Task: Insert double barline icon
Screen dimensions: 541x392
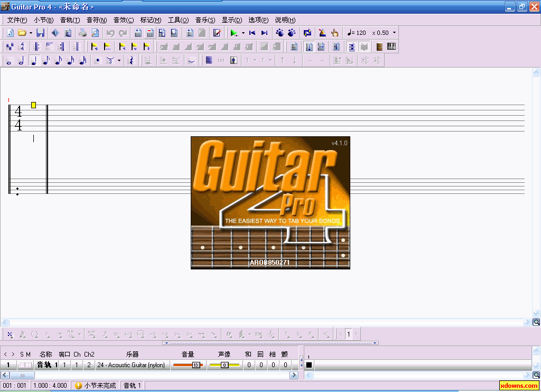Action: (77, 46)
